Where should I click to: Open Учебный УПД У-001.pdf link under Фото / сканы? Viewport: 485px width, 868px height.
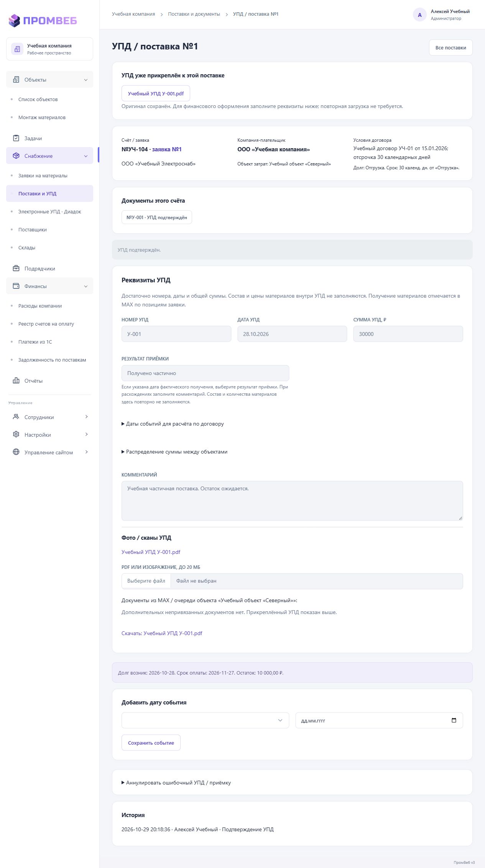click(151, 552)
